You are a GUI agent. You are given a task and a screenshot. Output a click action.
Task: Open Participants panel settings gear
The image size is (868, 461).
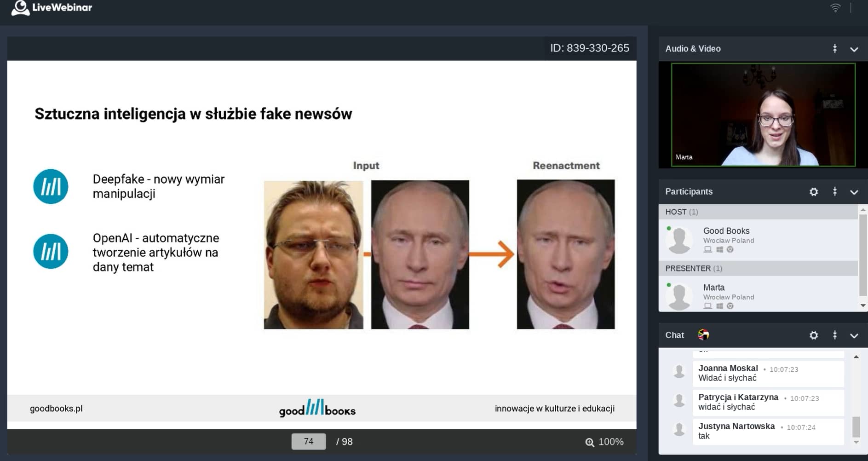pos(814,192)
